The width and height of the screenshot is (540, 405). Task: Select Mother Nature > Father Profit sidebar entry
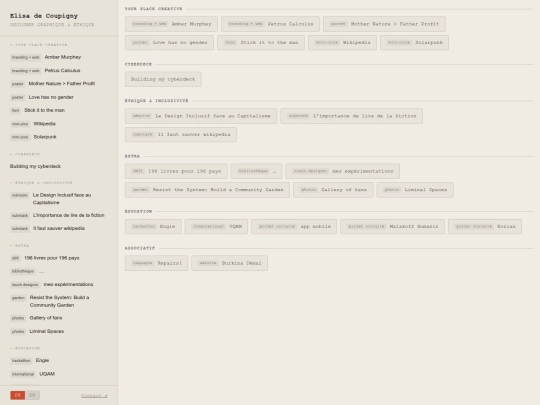pyautogui.click(x=52, y=84)
